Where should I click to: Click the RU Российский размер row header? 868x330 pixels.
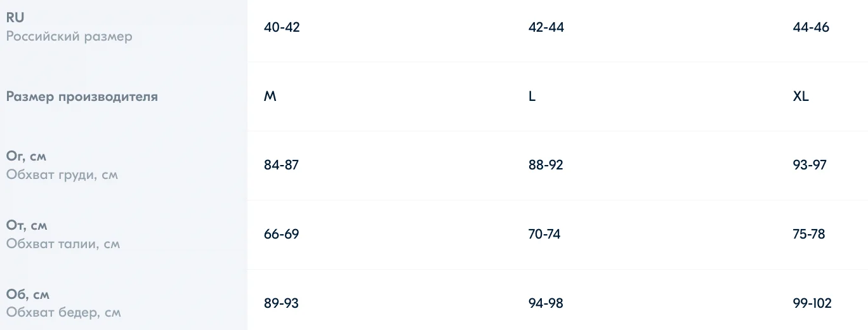pos(69,27)
